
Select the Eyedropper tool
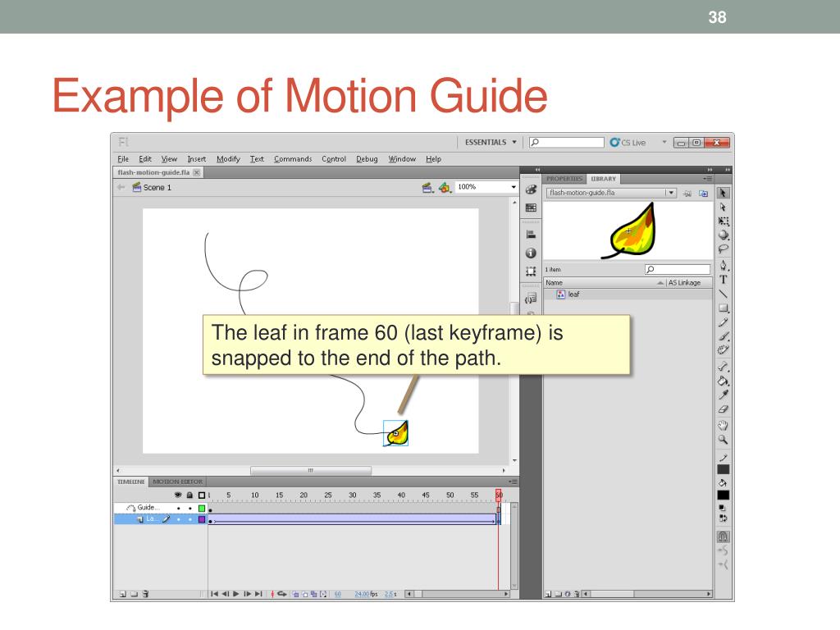point(723,395)
